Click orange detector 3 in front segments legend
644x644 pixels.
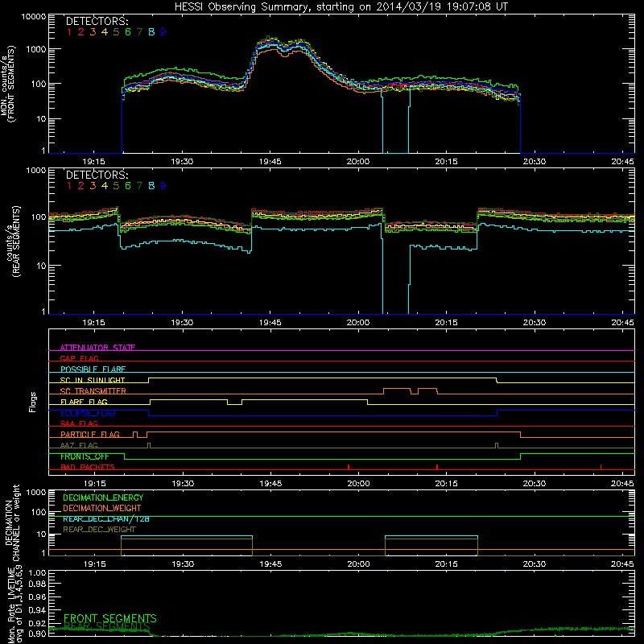tap(93, 31)
